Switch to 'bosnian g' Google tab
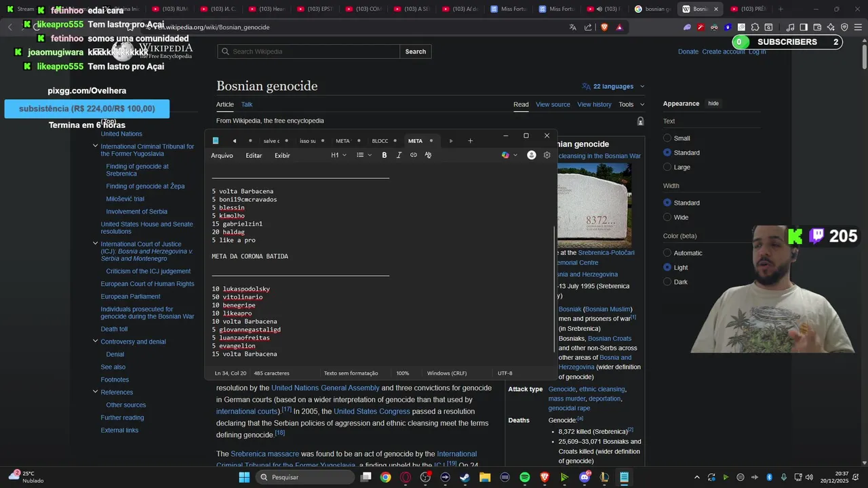This screenshot has width=868, height=488. 653,9
